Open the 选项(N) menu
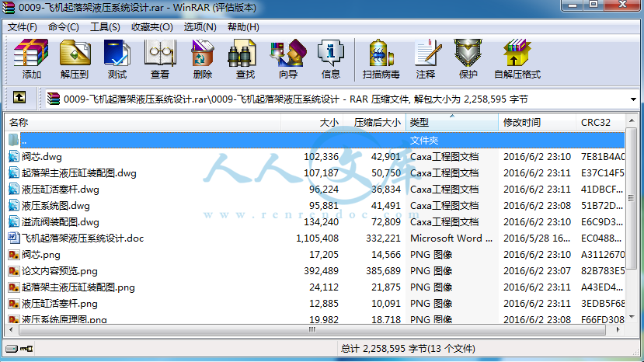This screenshot has width=644, height=362. coord(200,27)
